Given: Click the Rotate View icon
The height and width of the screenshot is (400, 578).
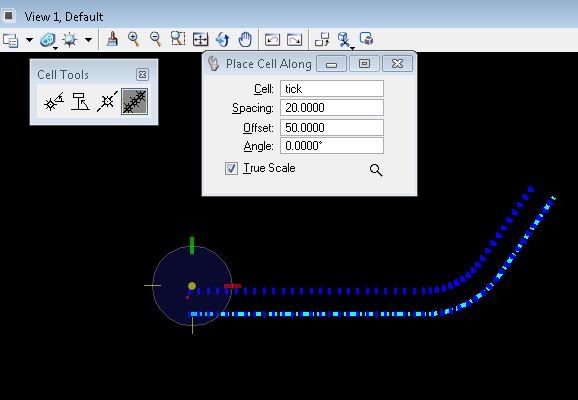Looking at the screenshot, I should (223, 39).
